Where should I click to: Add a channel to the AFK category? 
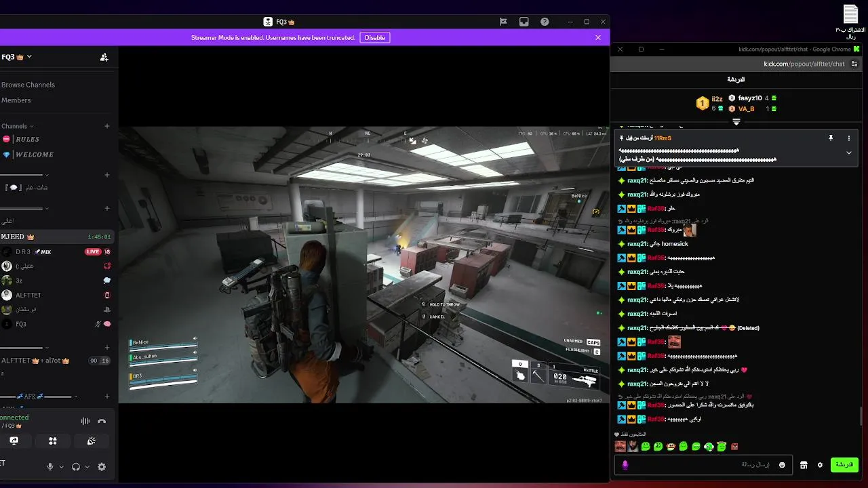[x=107, y=396]
